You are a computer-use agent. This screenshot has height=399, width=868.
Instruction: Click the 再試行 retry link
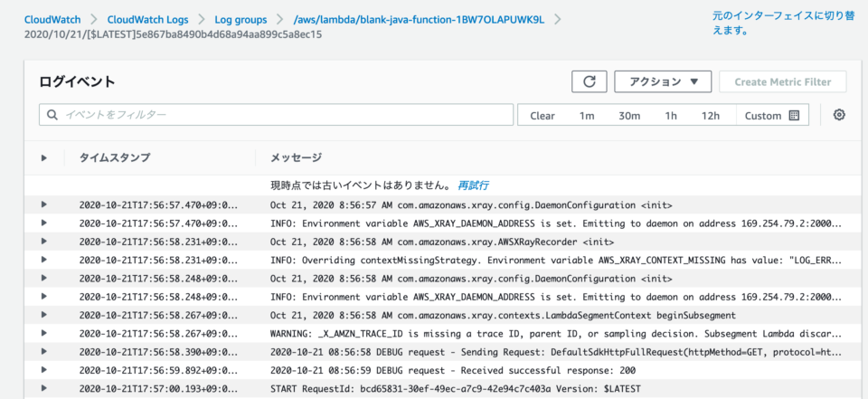473,185
